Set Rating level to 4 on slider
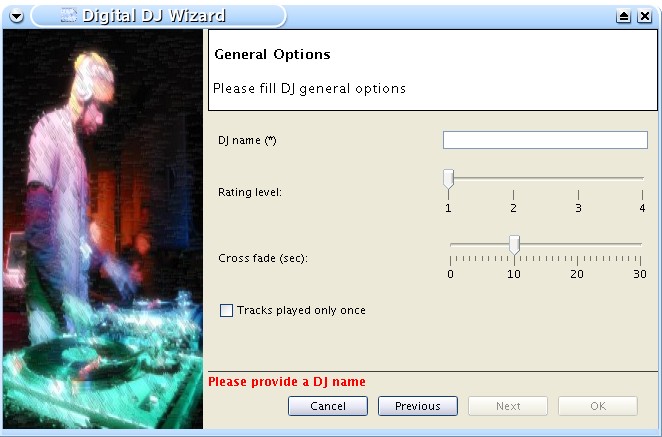The width and height of the screenshot is (662, 437). point(642,179)
